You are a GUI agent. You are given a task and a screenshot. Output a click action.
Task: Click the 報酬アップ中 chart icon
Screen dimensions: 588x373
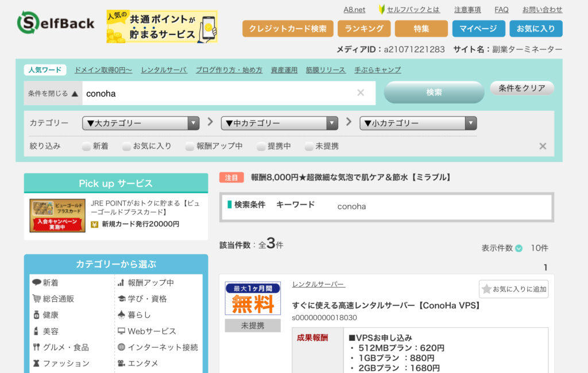[121, 283]
